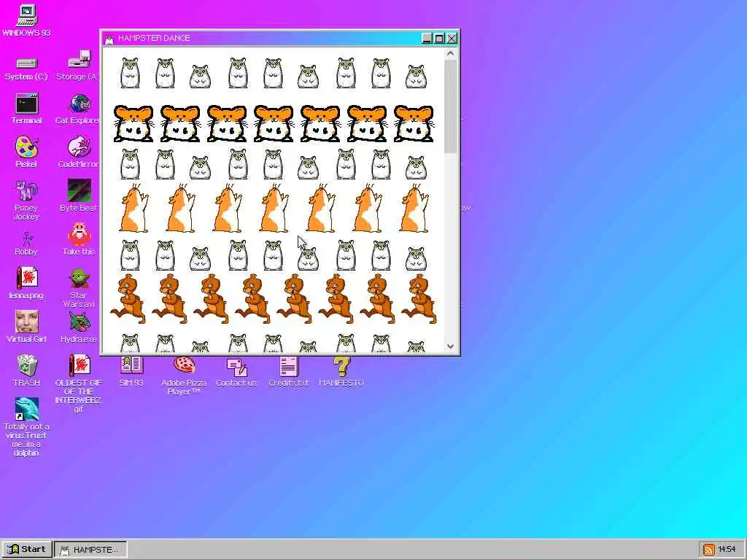Click the Hampster Dance vertical scrollbar thumb

450,106
